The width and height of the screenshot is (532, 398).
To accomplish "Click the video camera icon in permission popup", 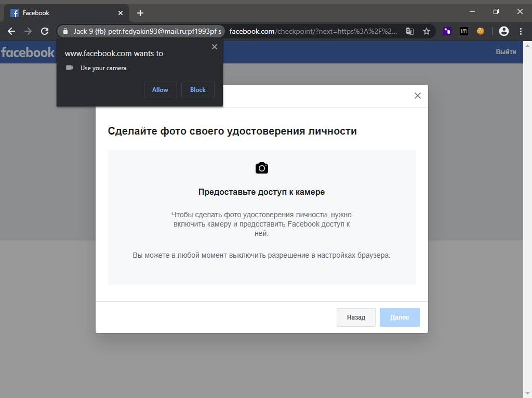I will tap(70, 68).
